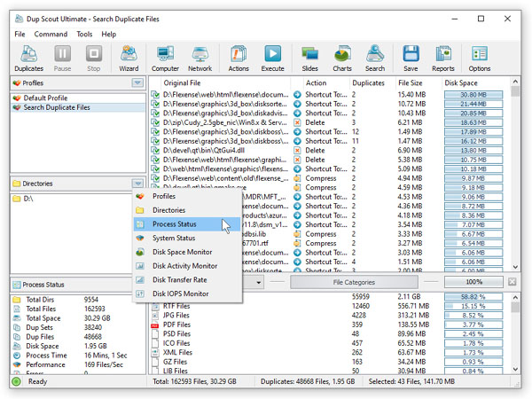Open the Help menu
This screenshot has width=532, height=399.
(x=108, y=34)
